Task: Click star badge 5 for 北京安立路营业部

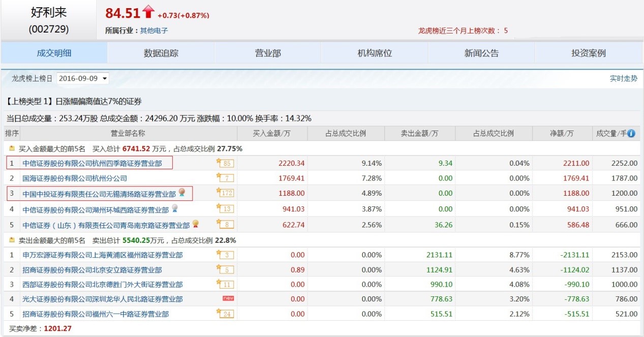Action: point(225,269)
